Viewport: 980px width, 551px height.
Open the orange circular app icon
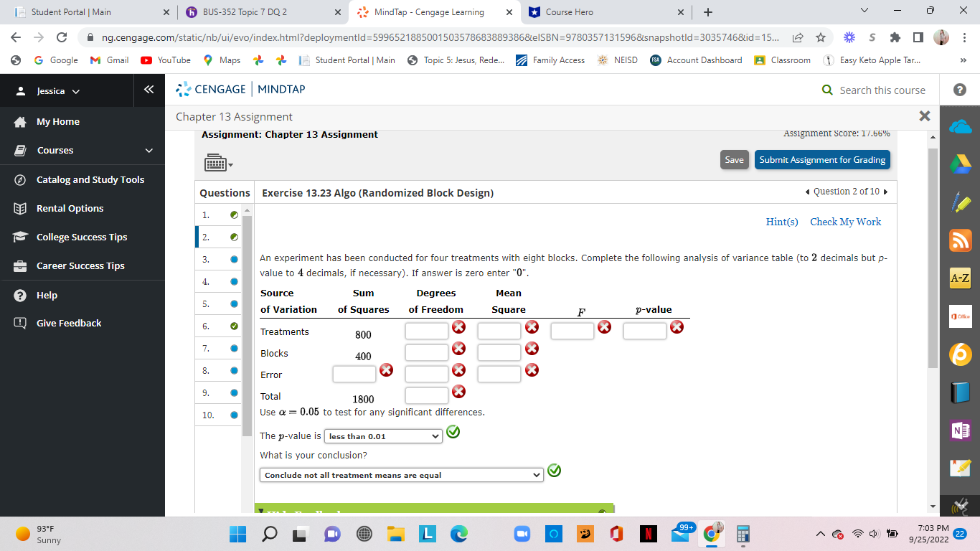pyautogui.click(x=961, y=354)
